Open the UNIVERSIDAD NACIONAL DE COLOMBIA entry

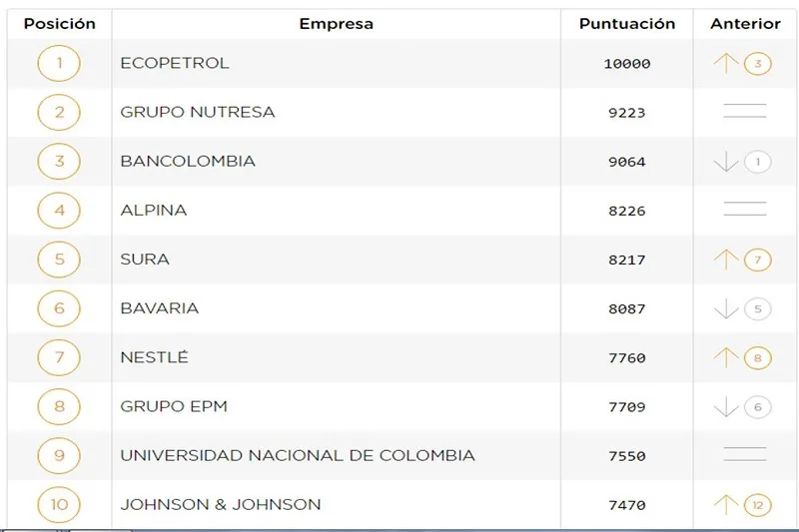tap(298, 456)
